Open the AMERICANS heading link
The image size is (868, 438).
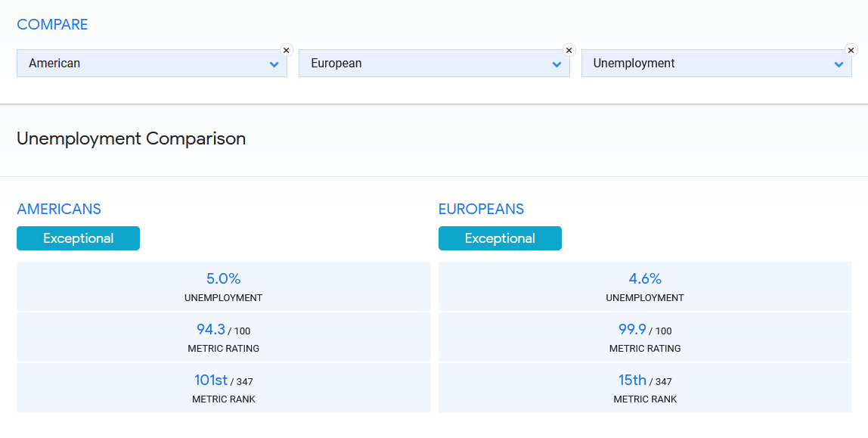(59, 210)
